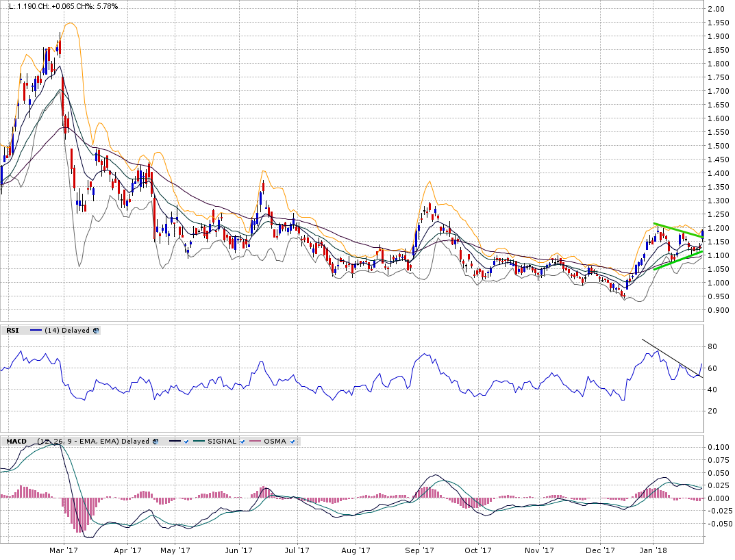735x560 pixels.
Task: Disable the OSMA histogram checkbox
Action: tap(292, 442)
